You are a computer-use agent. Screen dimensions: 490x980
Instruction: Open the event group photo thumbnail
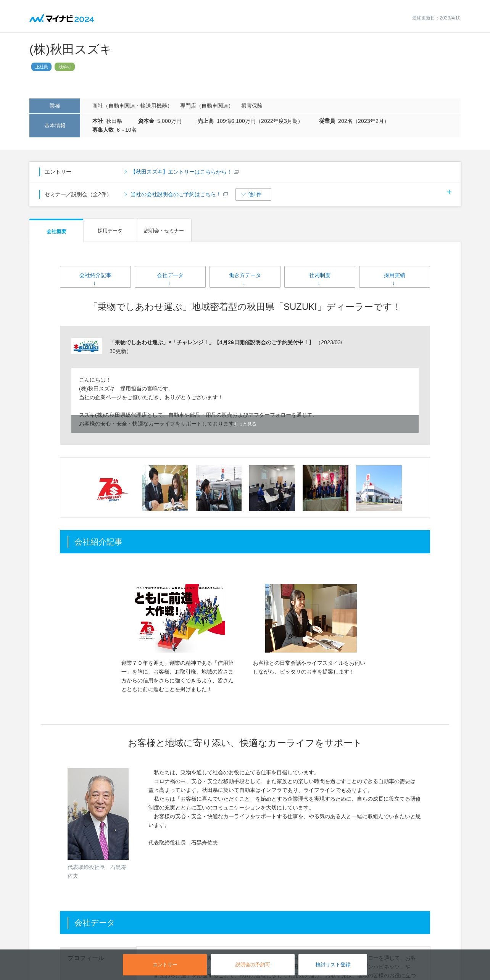(326, 488)
